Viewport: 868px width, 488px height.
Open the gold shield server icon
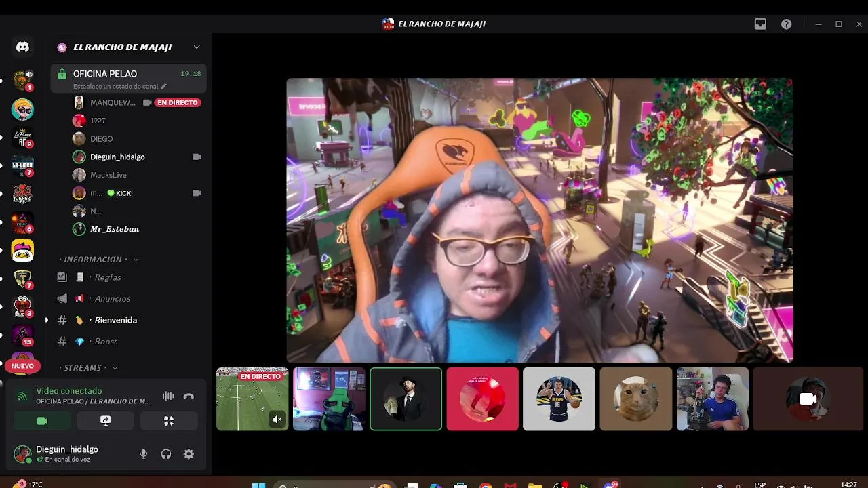pos(22,279)
